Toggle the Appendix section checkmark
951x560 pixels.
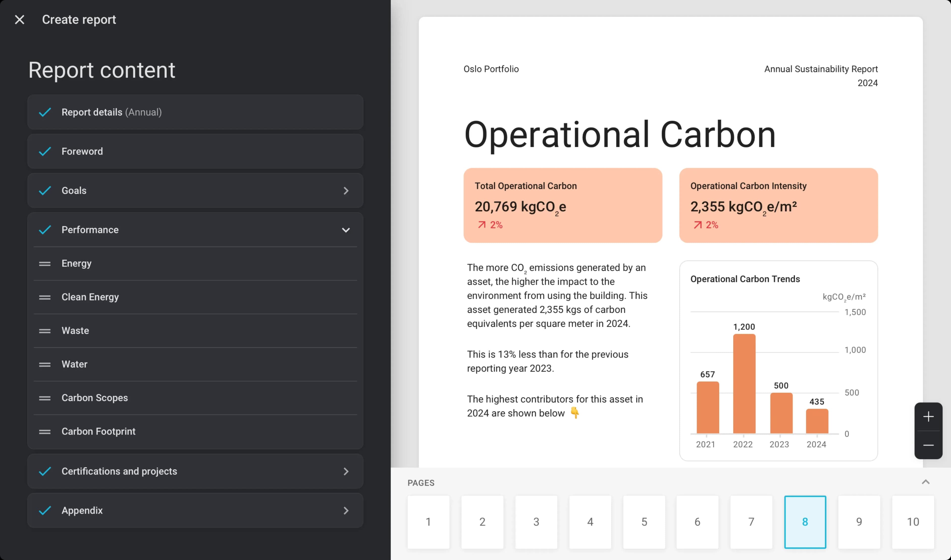(45, 511)
